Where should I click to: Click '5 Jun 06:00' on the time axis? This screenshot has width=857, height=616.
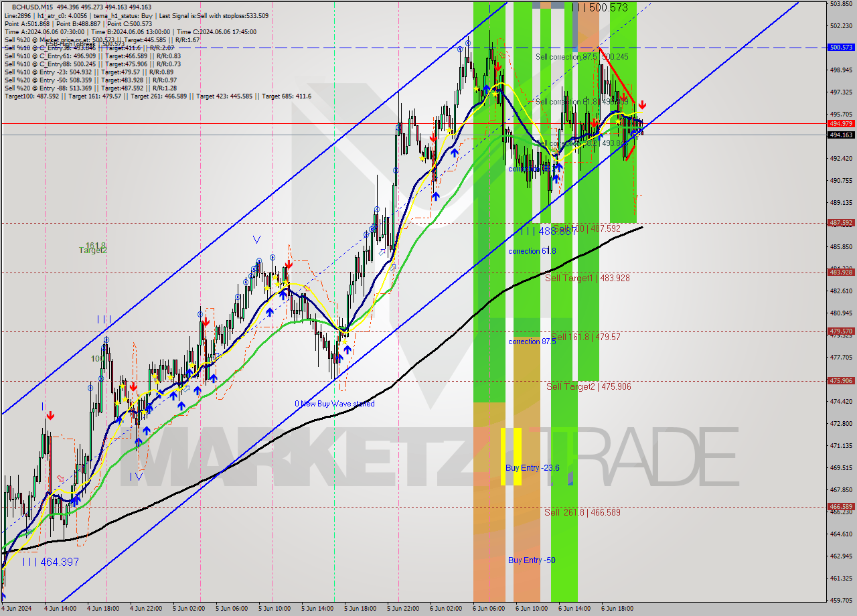pos(232,609)
